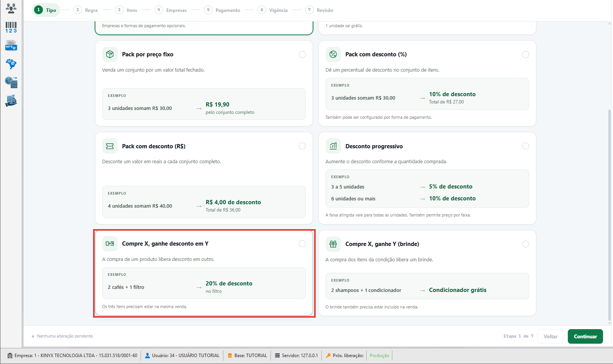Go to step 4 Empresas
Image resolution: width=613 pixels, height=364 pixels.
point(171,10)
